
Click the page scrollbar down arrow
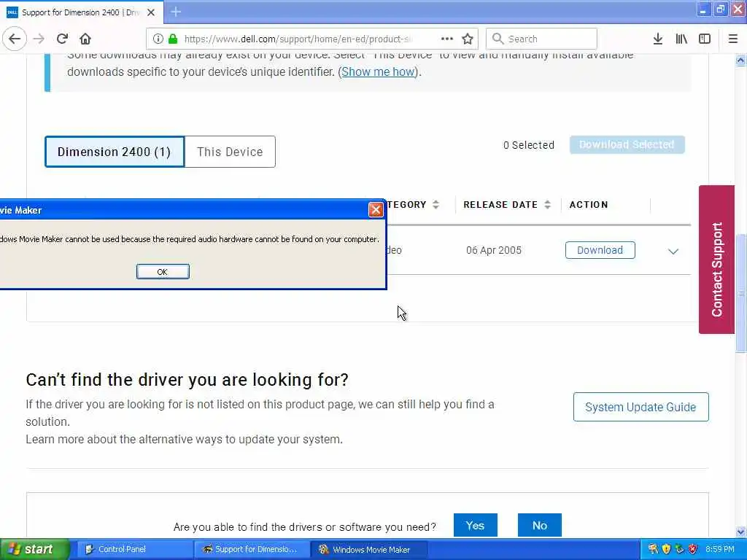tap(741, 532)
